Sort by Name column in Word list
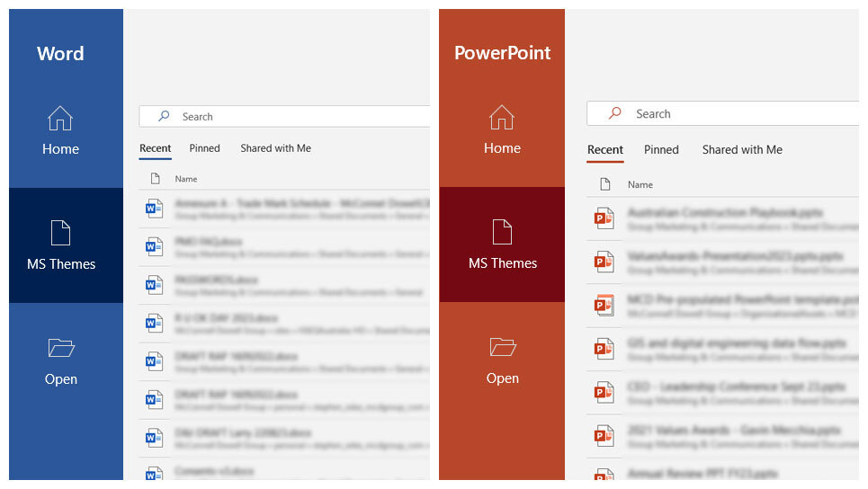868x489 pixels. tap(186, 179)
